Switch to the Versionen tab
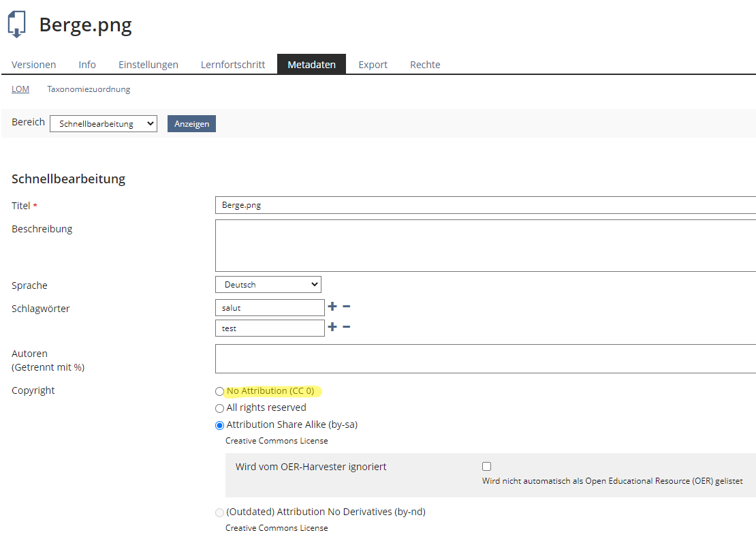This screenshot has height=556, width=756. tap(34, 65)
